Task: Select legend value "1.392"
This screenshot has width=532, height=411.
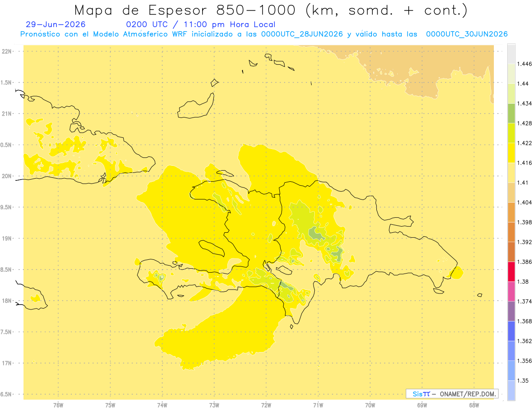Action: tap(524, 242)
